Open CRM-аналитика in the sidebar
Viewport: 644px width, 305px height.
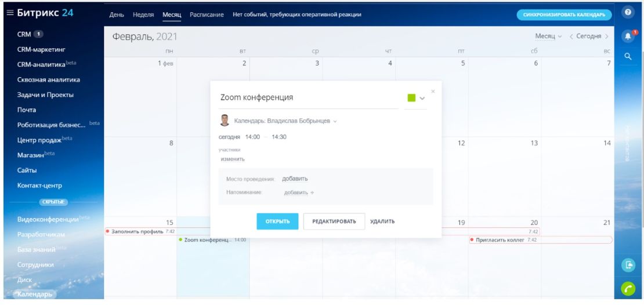[x=41, y=64]
